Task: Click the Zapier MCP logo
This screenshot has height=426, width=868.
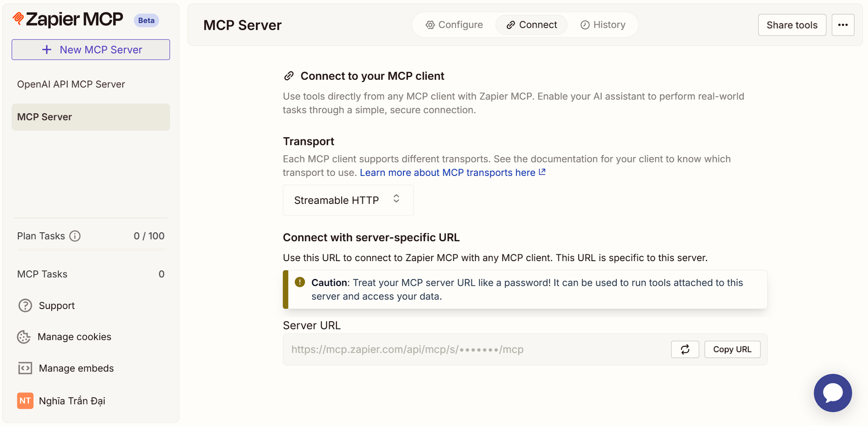Action: (68, 19)
